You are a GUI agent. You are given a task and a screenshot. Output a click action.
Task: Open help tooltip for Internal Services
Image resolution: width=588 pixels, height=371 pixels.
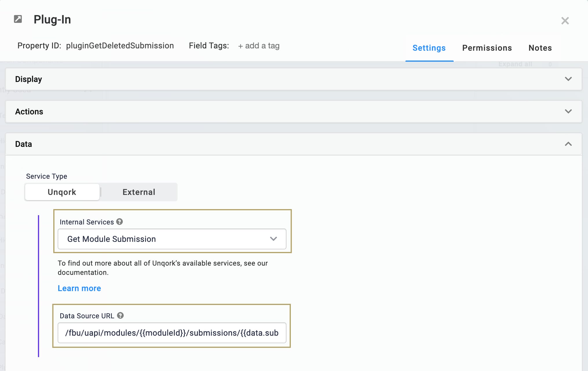pos(120,222)
